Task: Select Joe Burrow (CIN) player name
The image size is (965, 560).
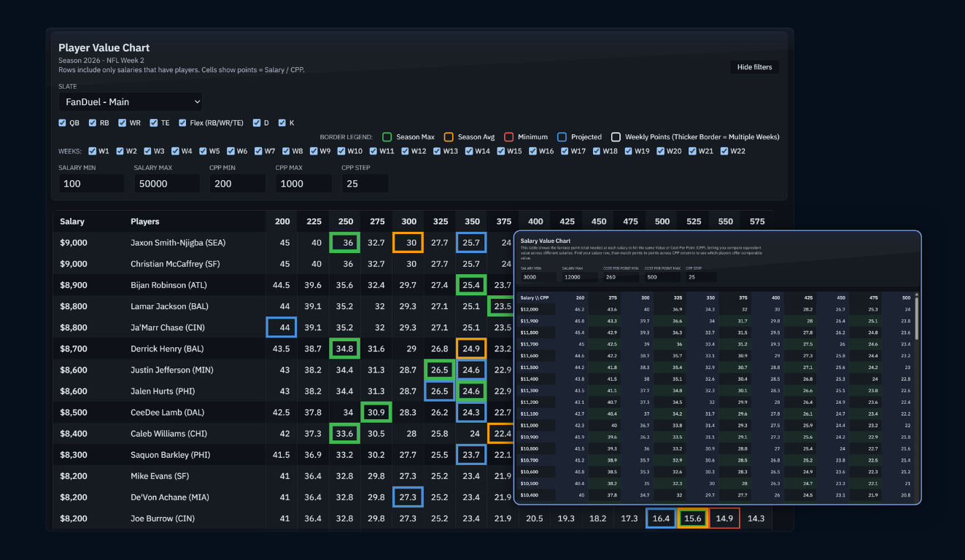Action: click(x=164, y=518)
